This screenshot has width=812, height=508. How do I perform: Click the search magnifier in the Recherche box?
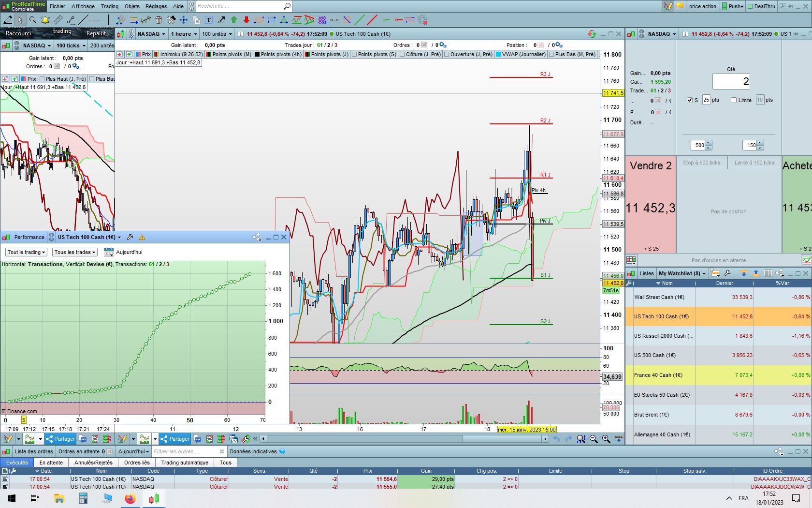click(287, 6)
